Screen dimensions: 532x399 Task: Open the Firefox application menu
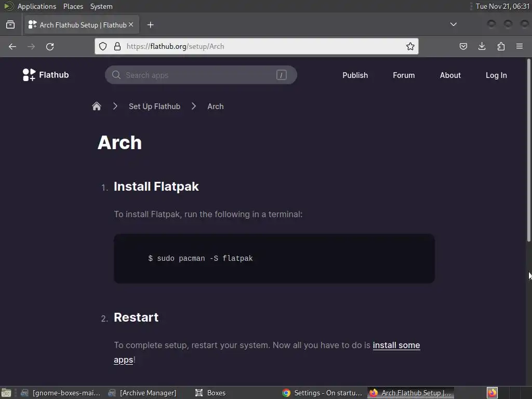(520, 46)
